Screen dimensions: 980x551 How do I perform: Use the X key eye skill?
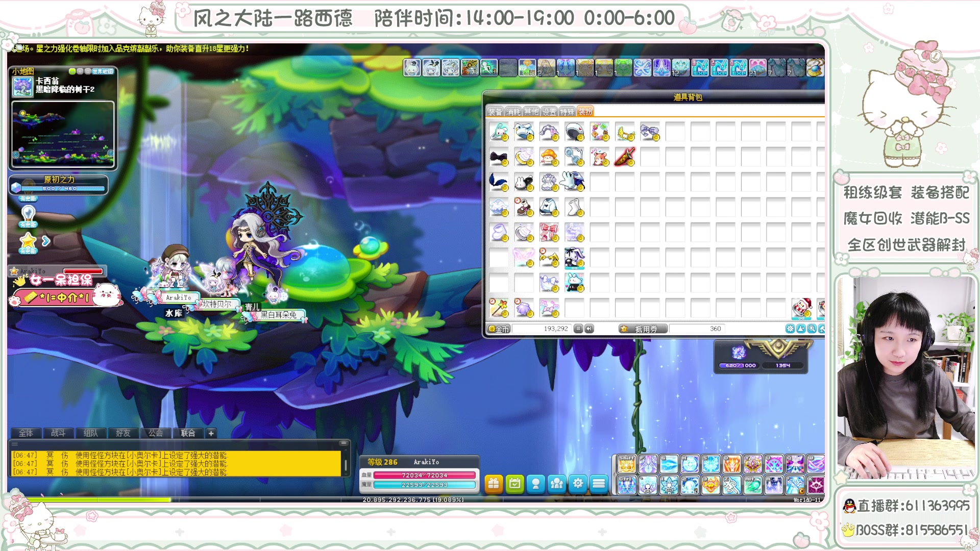pyautogui.click(x=816, y=485)
